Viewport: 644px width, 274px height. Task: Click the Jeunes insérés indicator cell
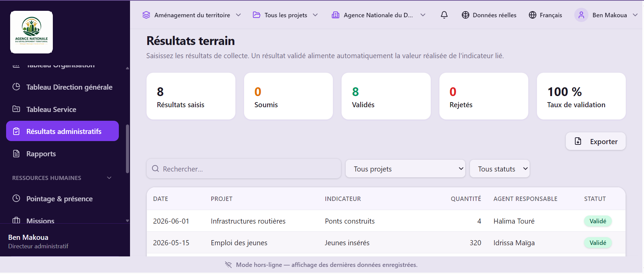pyautogui.click(x=347, y=243)
